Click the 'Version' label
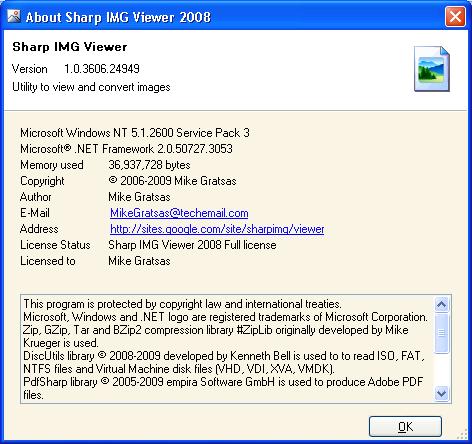Viewport: 472px width, 444px height. click(x=30, y=69)
